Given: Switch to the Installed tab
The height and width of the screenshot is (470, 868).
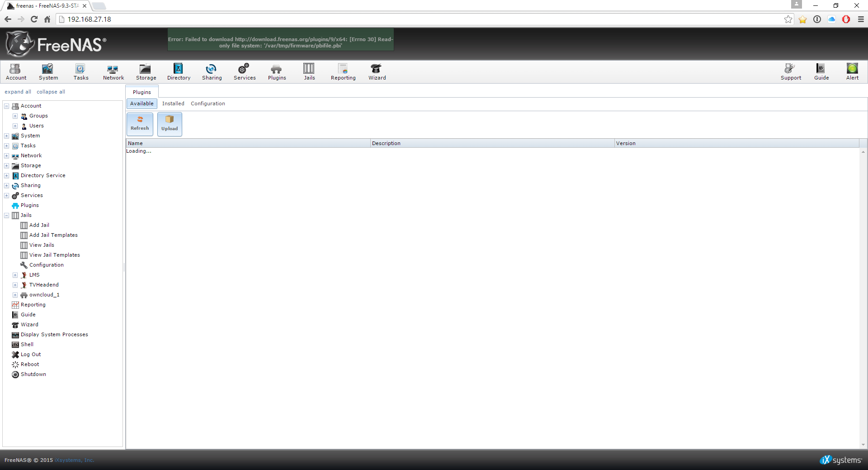Looking at the screenshot, I should click(x=173, y=103).
